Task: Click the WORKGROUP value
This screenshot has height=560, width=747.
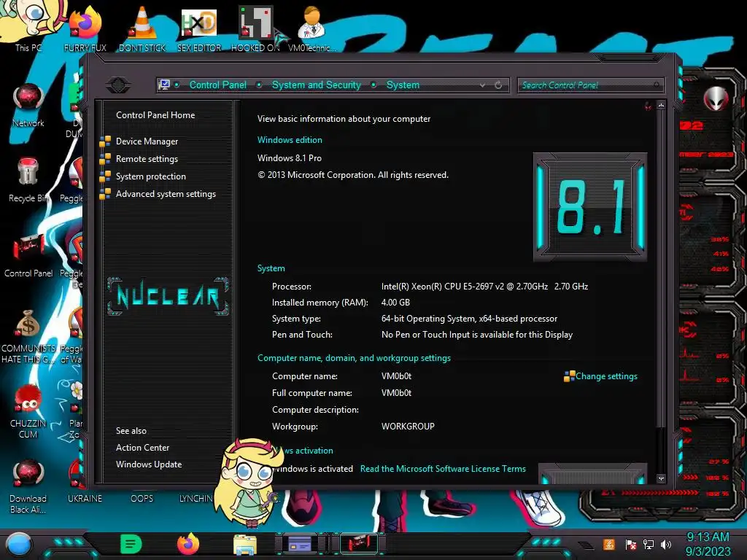Action: point(408,427)
